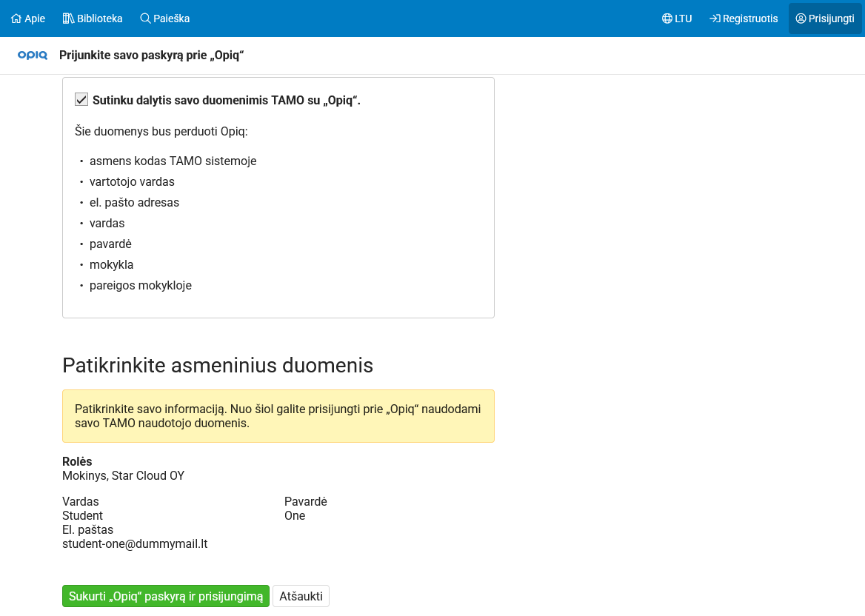Open the Paieška search menu item
Screen dimensions: 865x616
pyautogui.click(x=171, y=19)
